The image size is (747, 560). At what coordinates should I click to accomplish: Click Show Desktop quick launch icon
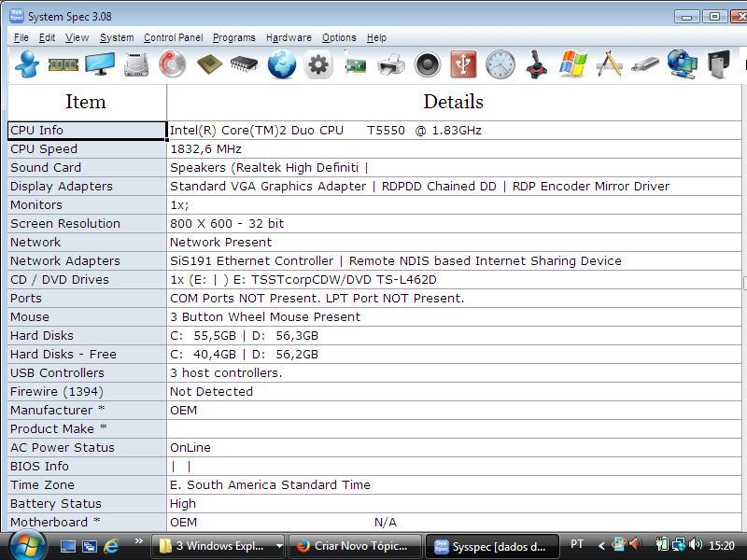67,546
